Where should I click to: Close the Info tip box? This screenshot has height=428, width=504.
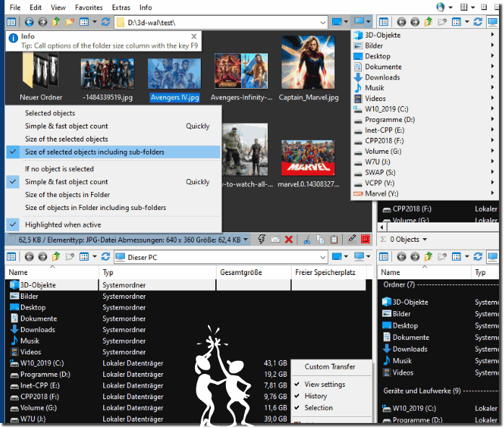(x=194, y=36)
